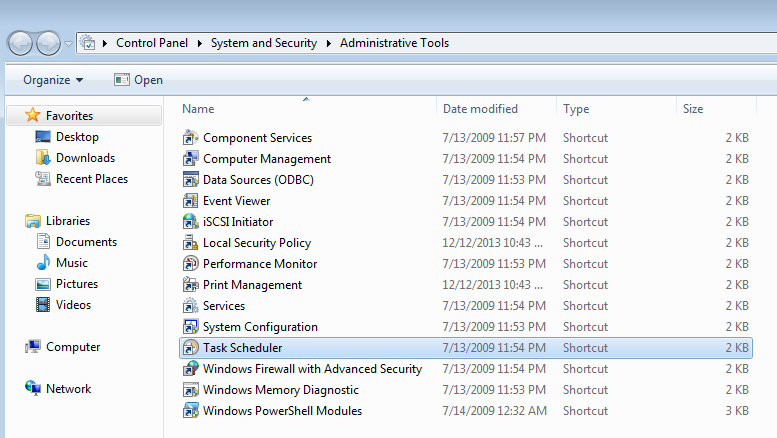
Task: Sort files by the Name column header
Action: coord(198,109)
